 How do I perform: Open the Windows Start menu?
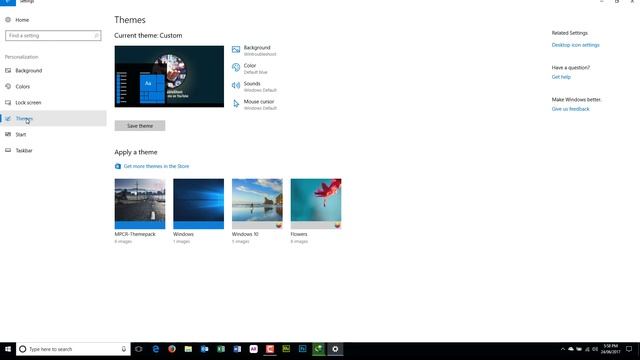click(8, 349)
